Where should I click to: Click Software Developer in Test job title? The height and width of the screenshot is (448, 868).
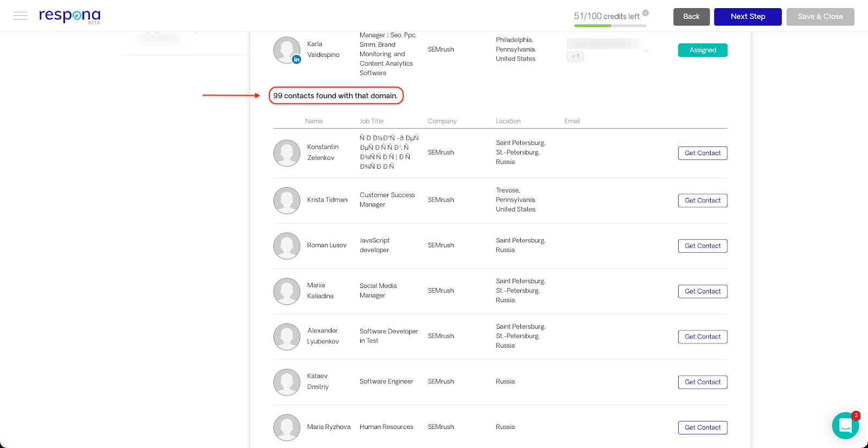389,336
